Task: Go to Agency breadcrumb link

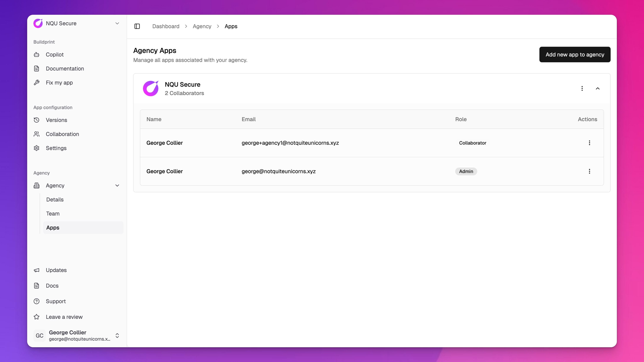Action: point(202,26)
